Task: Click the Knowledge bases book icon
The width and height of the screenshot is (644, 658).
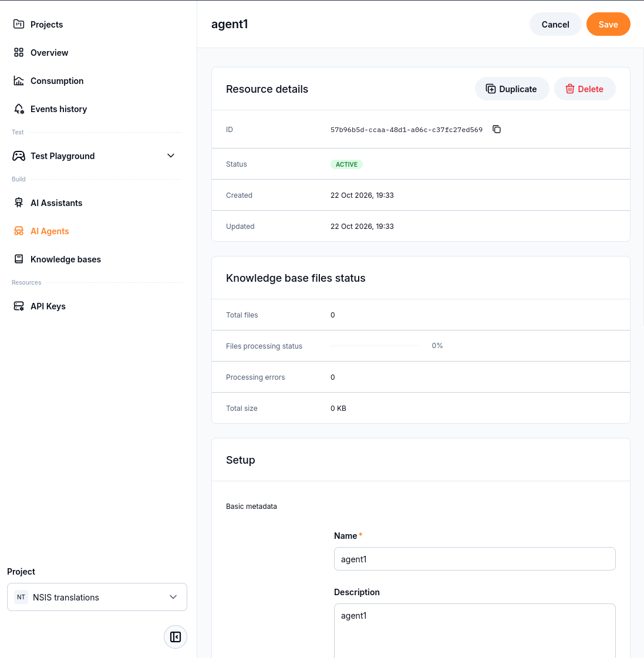Action: coord(18,259)
